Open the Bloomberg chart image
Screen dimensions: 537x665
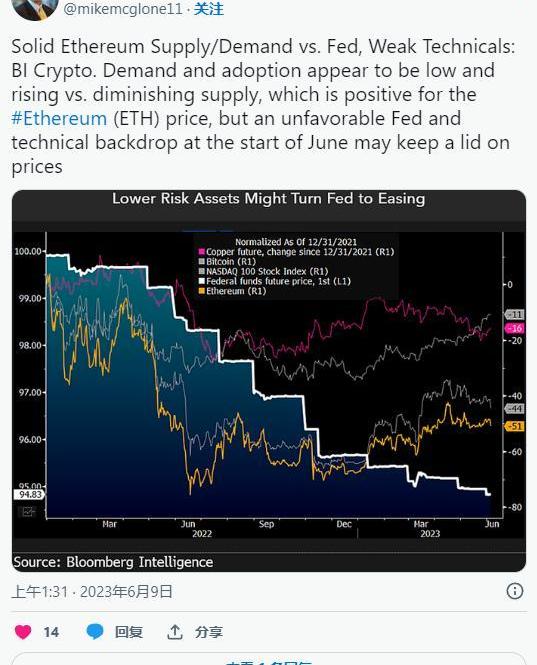coord(269,381)
